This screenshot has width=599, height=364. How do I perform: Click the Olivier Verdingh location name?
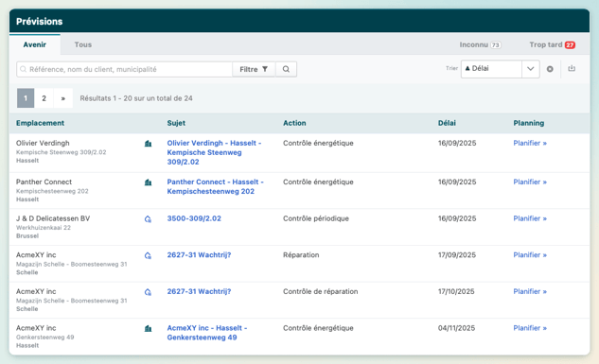pos(43,143)
